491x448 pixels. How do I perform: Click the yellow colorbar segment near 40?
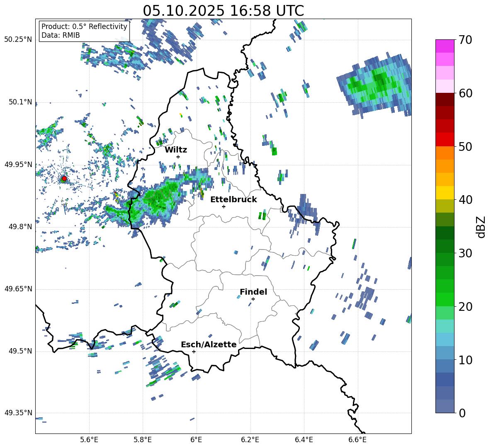pos(445,193)
